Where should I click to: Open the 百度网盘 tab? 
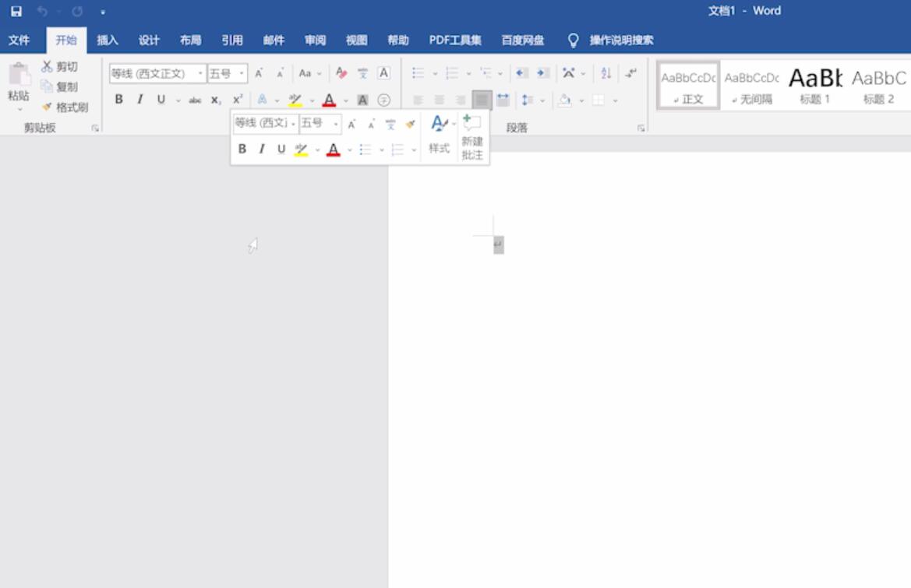522,40
